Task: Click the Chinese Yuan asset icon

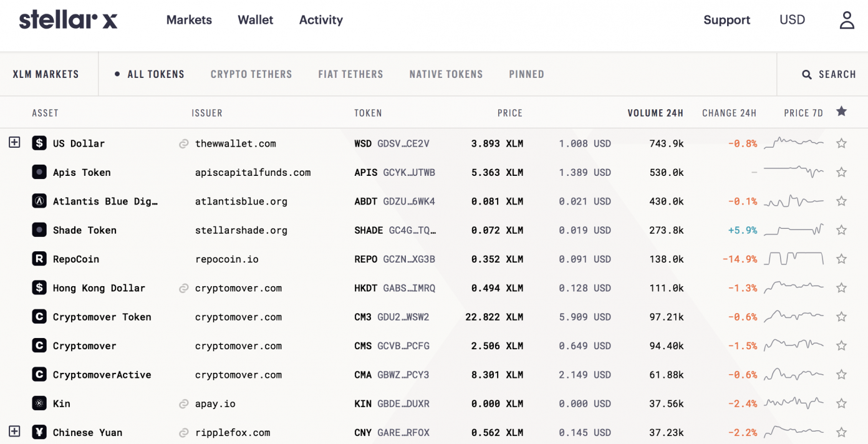Action: click(x=39, y=432)
